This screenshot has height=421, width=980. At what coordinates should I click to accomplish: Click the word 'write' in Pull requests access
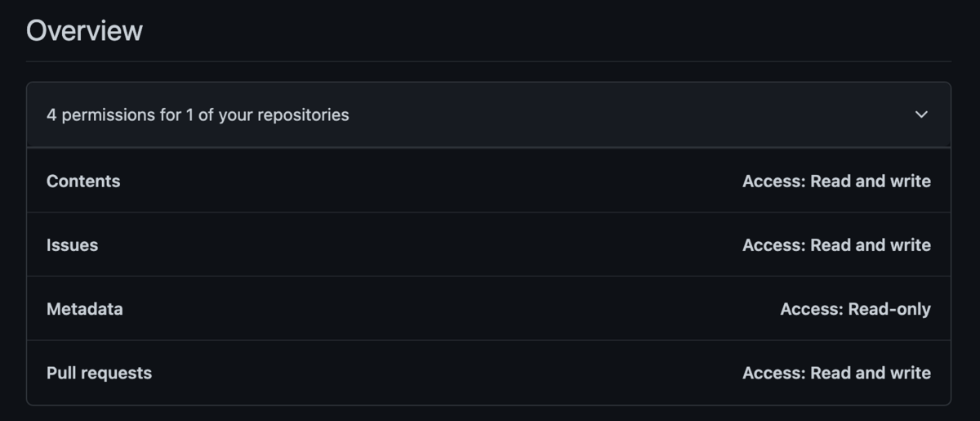910,373
